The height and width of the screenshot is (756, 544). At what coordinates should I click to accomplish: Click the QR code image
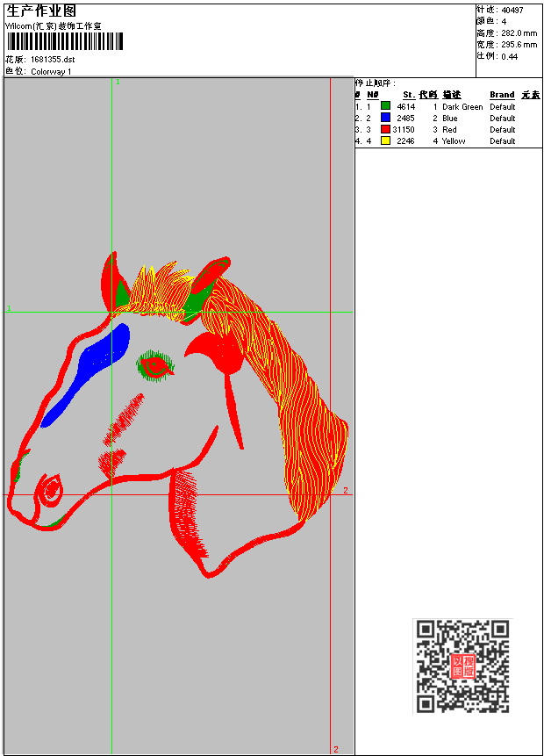(x=462, y=666)
